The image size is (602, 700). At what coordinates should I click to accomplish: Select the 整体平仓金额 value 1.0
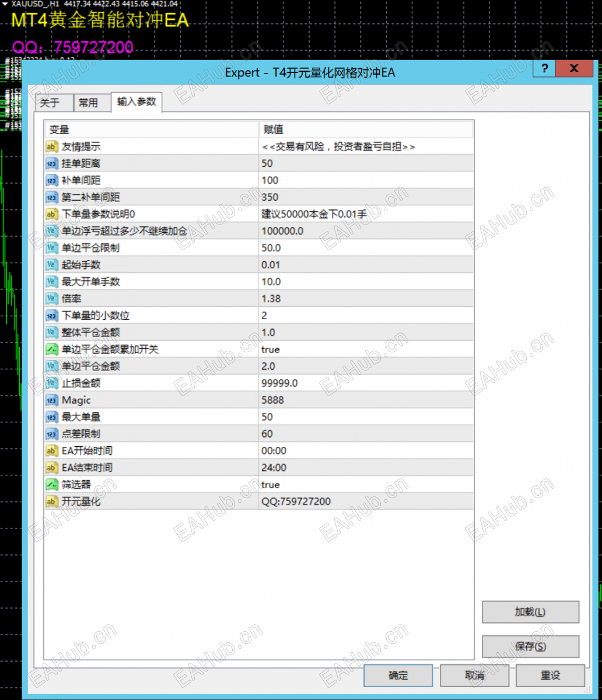pyautogui.click(x=366, y=332)
